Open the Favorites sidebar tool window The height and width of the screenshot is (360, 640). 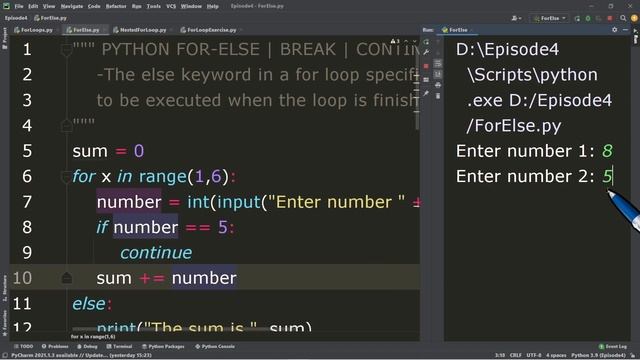coord(5,323)
